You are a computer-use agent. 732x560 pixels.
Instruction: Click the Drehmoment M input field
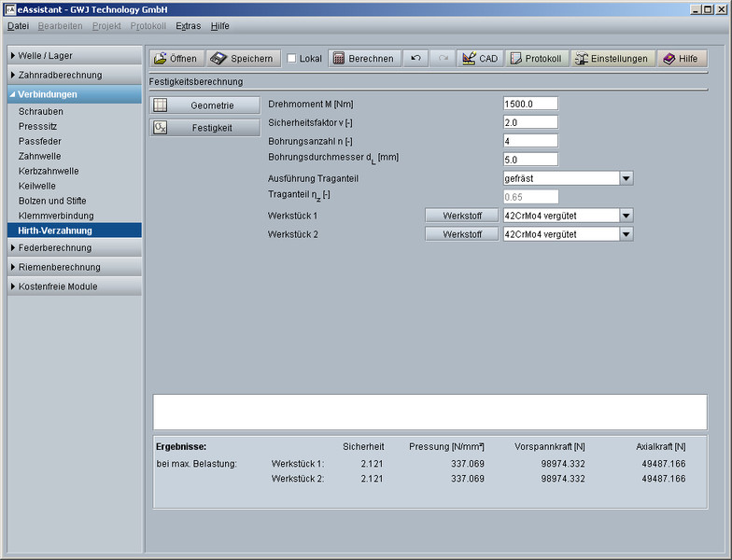coord(529,104)
